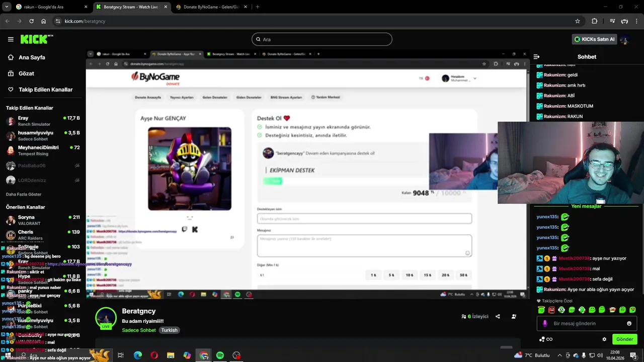Open Eray channel in followed list
644x362 pixels.
tap(42, 121)
